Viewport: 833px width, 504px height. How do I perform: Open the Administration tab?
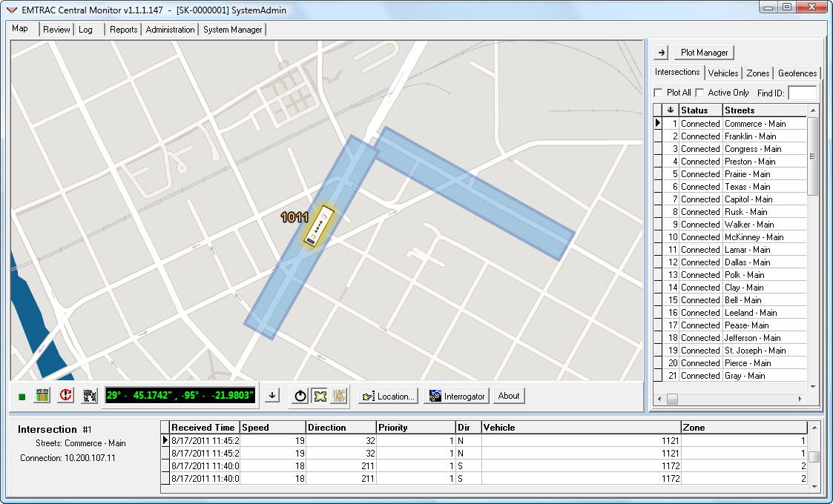(170, 30)
